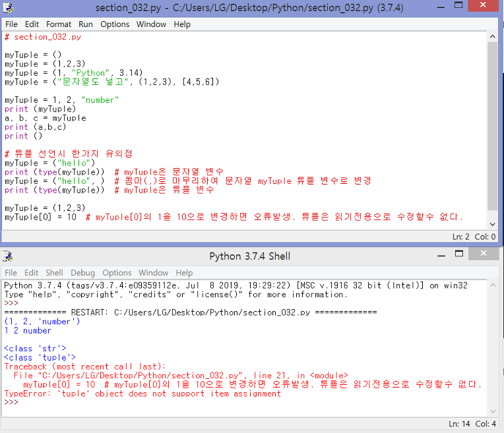Click the '# section_032.py' comment line
504x433 pixels.
pos(43,37)
